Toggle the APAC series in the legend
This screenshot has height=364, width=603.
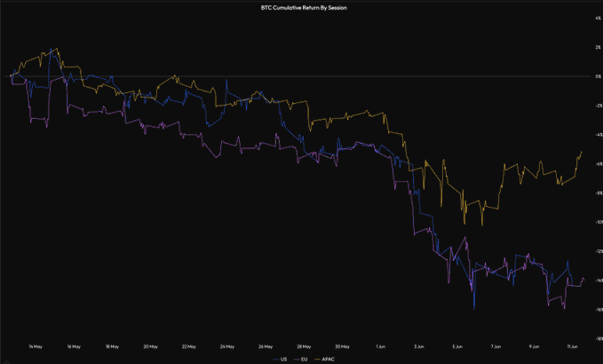[324, 360]
